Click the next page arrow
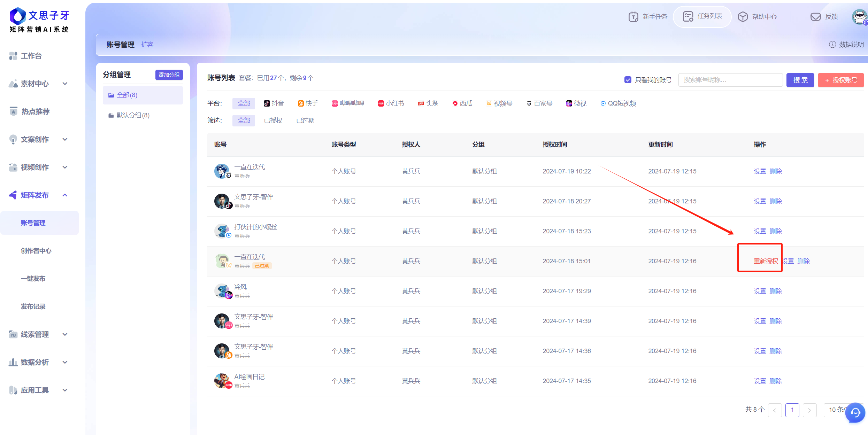This screenshot has height=435, width=868. [x=809, y=410]
